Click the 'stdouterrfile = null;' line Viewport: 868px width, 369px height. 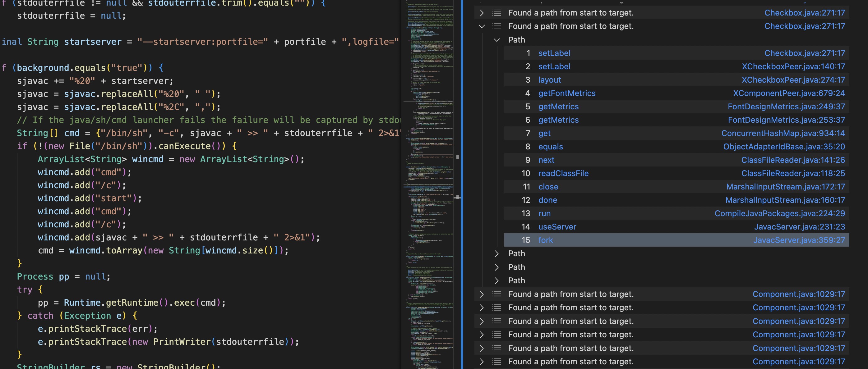(x=72, y=16)
